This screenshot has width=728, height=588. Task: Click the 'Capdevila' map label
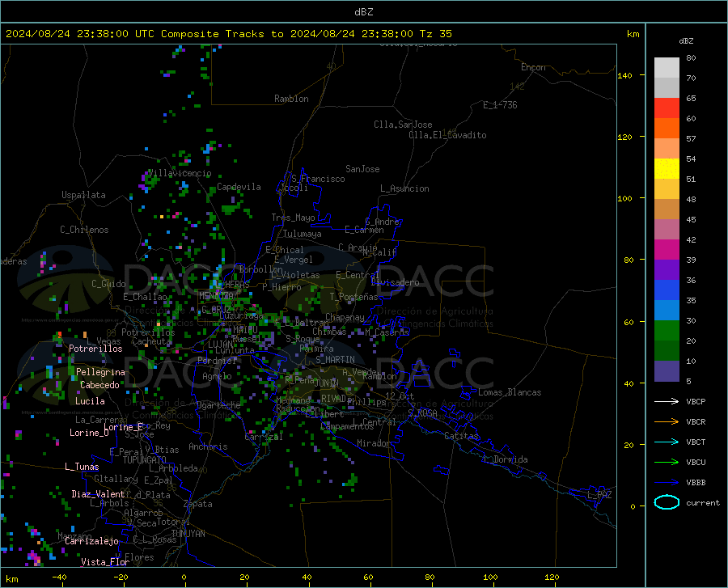click(239, 187)
